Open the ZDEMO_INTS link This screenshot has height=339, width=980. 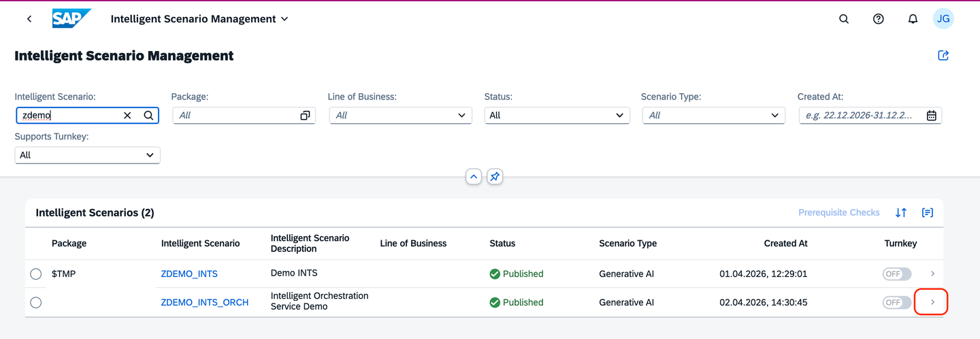(x=189, y=274)
